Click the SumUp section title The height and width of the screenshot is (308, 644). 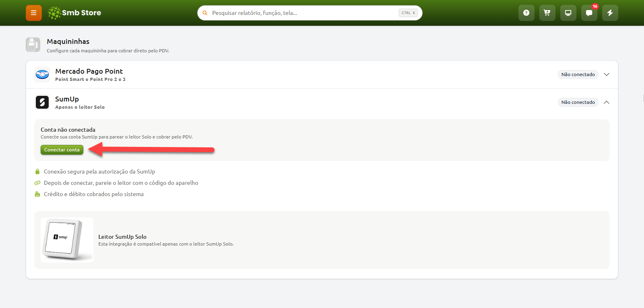point(67,99)
